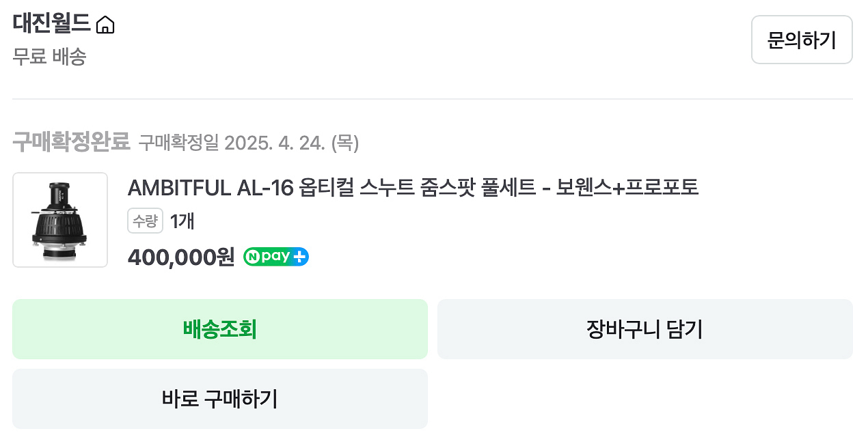868x448 pixels.
Task: Add the item with 장바구니 담기
Action: click(x=645, y=329)
